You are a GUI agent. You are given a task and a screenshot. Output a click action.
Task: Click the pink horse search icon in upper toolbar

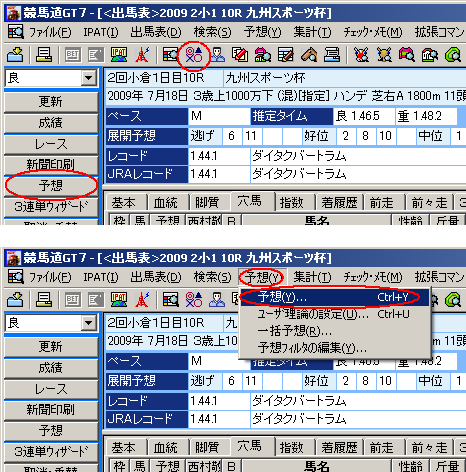pyautogui.click(x=407, y=55)
